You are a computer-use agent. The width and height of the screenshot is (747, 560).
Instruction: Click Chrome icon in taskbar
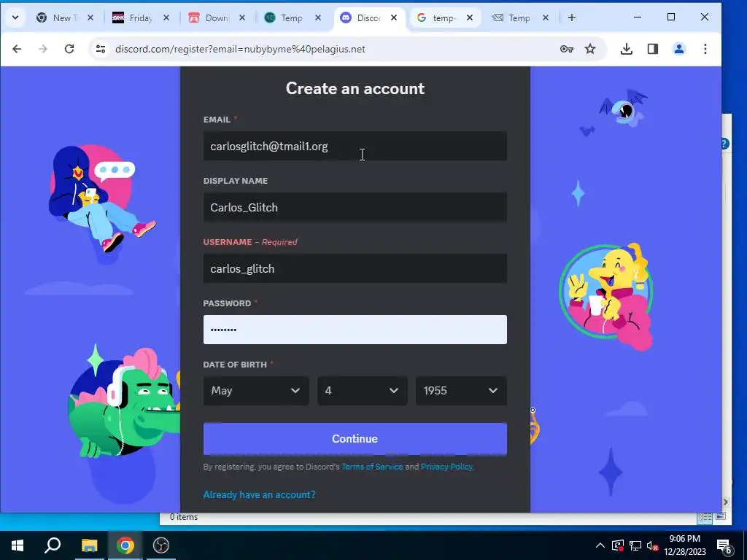pyautogui.click(x=125, y=545)
